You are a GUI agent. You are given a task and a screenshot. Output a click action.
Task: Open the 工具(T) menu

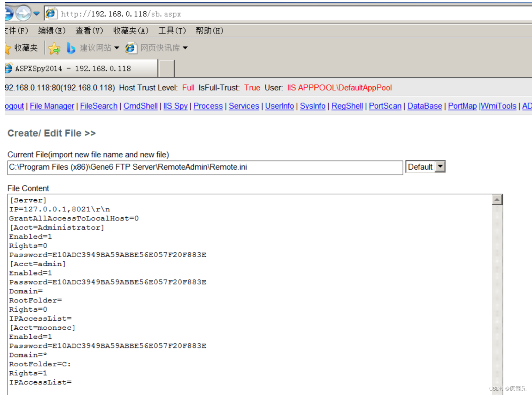coord(172,31)
